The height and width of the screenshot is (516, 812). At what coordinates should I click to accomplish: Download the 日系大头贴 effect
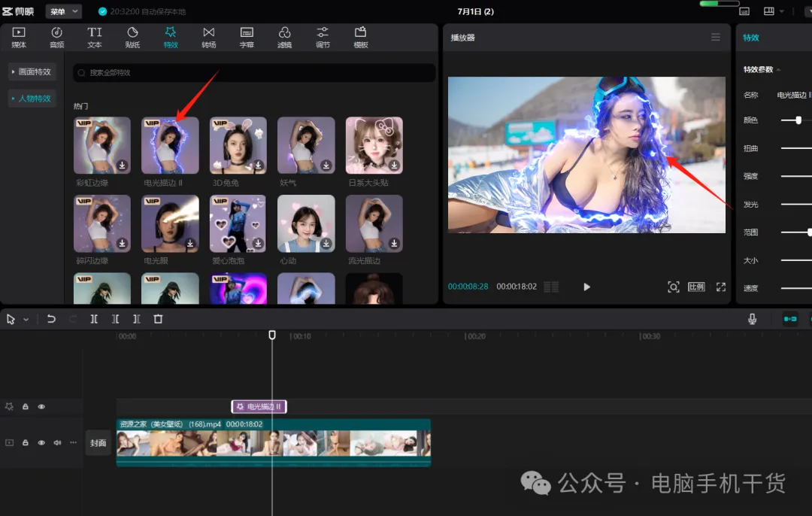[394, 165]
